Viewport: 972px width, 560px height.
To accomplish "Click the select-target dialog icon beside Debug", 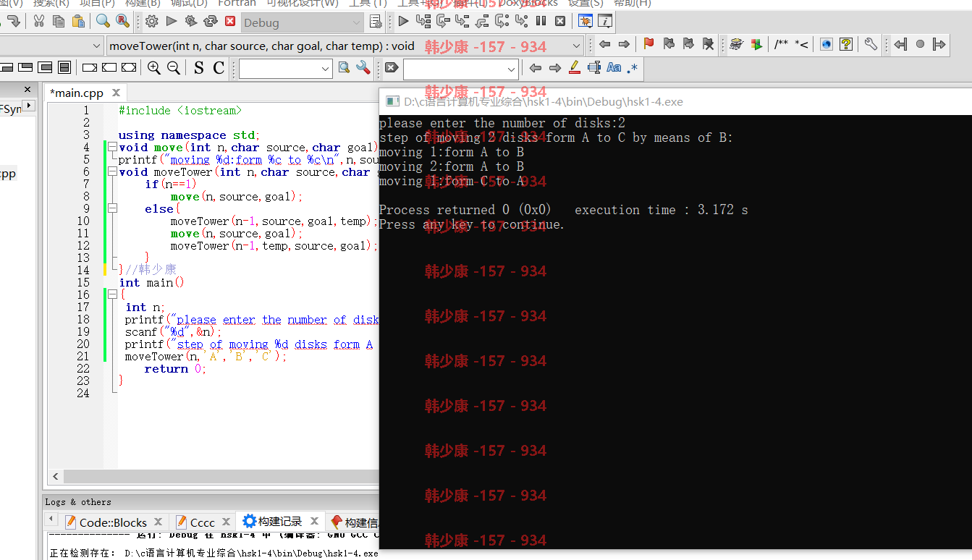I will coord(376,22).
